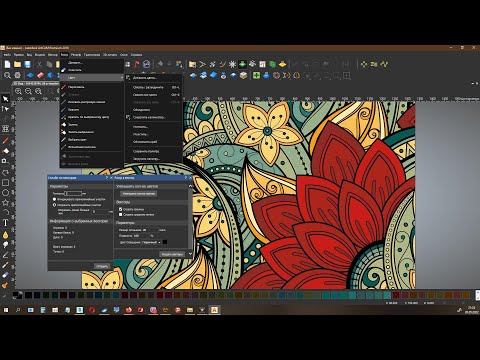
Task: Click the green plus icon in second toolbar row
Action: [x=256, y=75]
